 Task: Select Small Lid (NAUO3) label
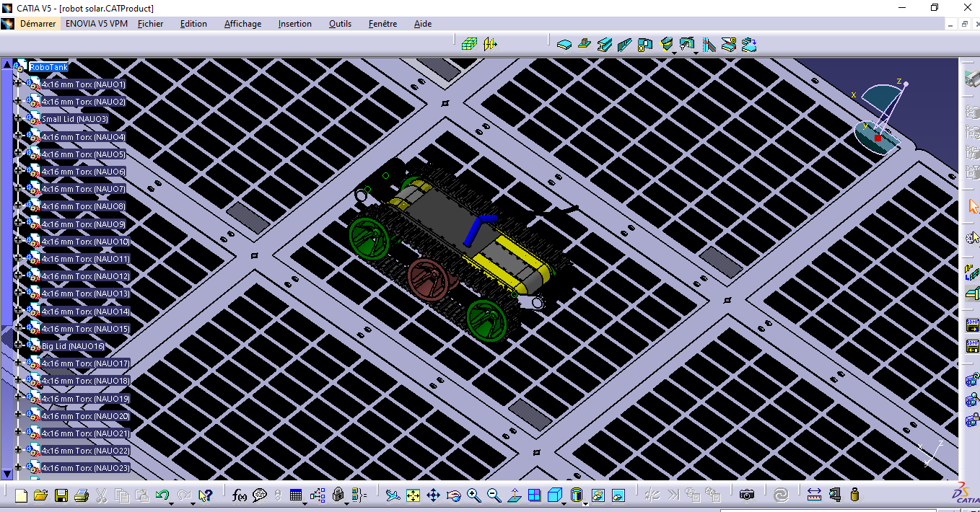[75, 119]
